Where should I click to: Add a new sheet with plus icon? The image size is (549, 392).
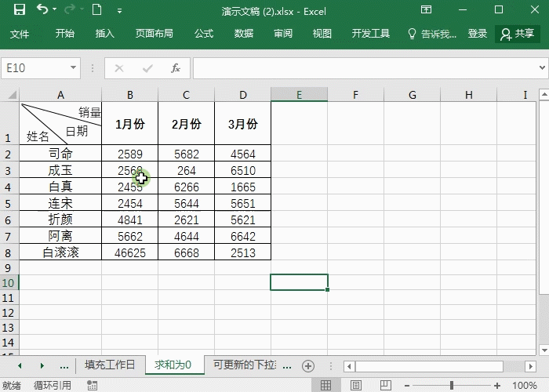click(x=308, y=366)
